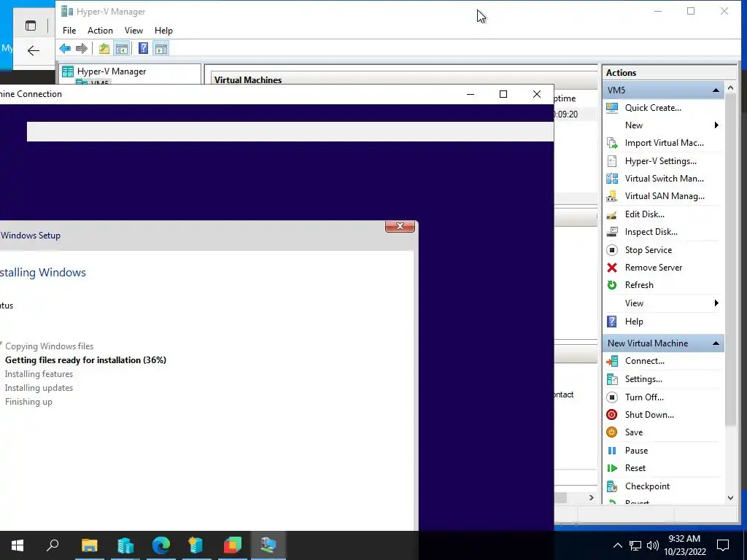Click the Reset icon
Viewport: 747px width, 560px height.
tap(612, 468)
